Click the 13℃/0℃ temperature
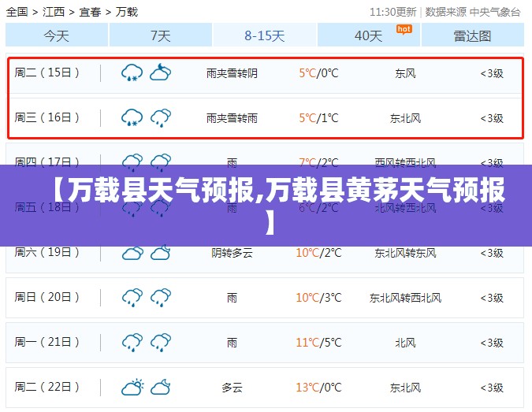This screenshot has height=412, width=532. click(318, 388)
